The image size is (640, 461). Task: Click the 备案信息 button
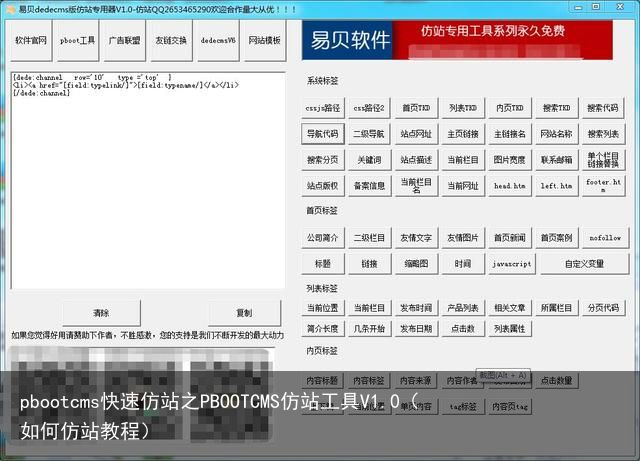(369, 186)
